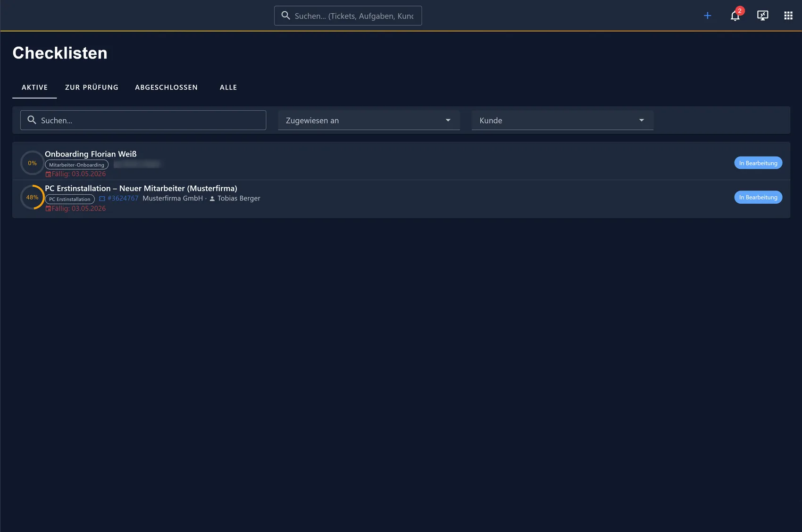The image size is (802, 532).
Task: Click due date of Onboarding Florian Weiß
Action: (78, 174)
